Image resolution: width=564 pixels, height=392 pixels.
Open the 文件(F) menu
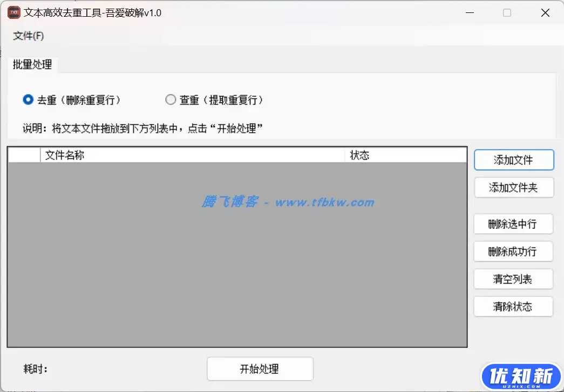pyautogui.click(x=28, y=36)
